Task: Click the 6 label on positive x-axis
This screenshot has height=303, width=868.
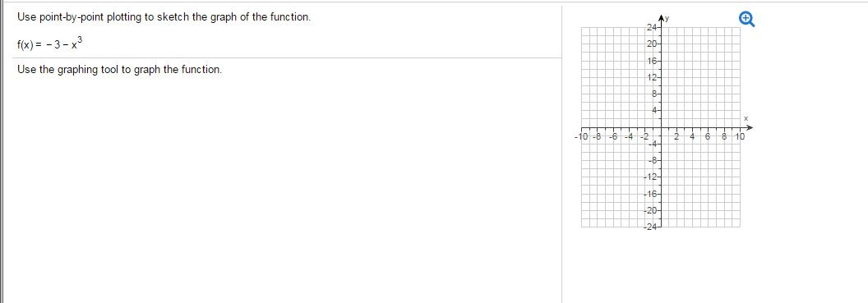Action: coord(709,135)
